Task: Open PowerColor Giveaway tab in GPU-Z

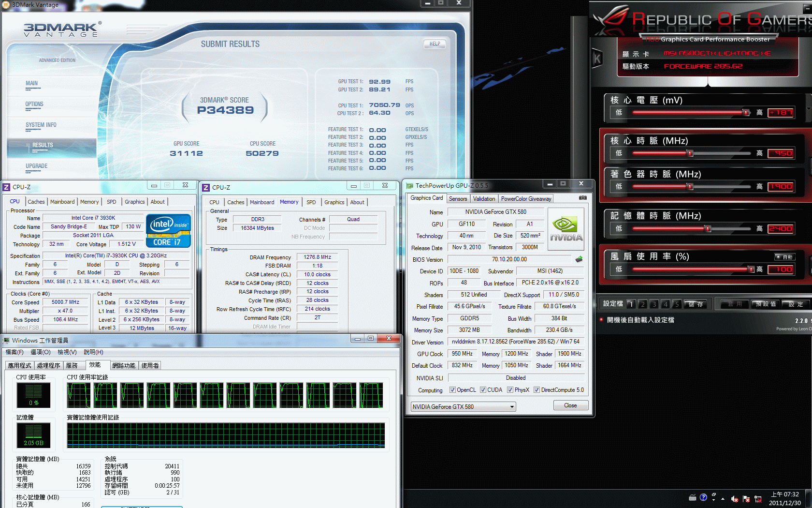Action: [526, 199]
